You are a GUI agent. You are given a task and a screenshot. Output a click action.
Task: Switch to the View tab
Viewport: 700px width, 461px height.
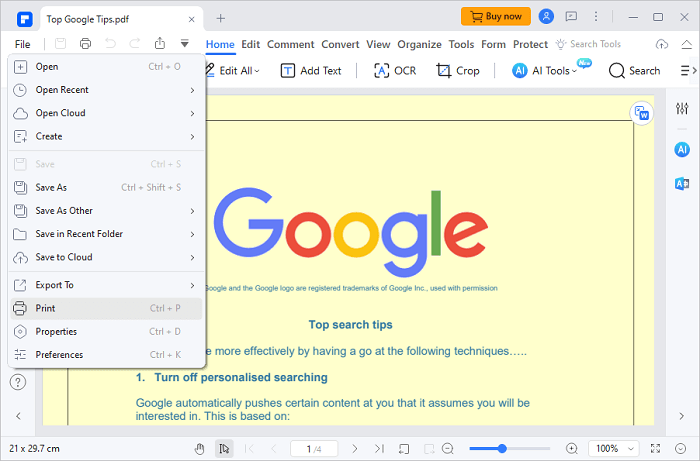click(x=378, y=44)
